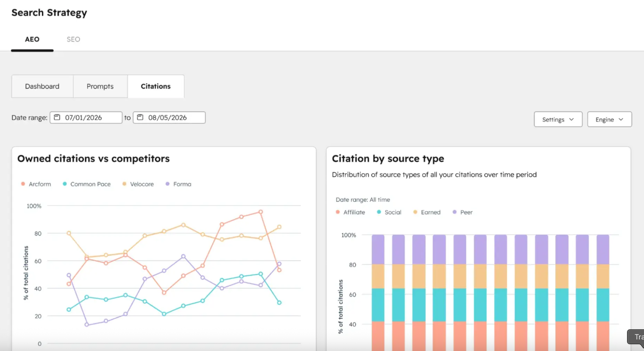Open the start date calendar icon

coord(57,117)
